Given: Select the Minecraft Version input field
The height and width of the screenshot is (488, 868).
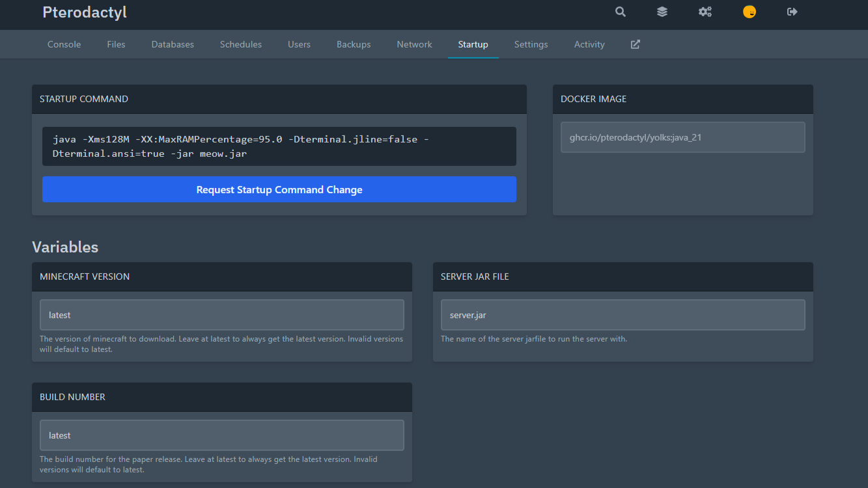Looking at the screenshot, I should [x=222, y=314].
